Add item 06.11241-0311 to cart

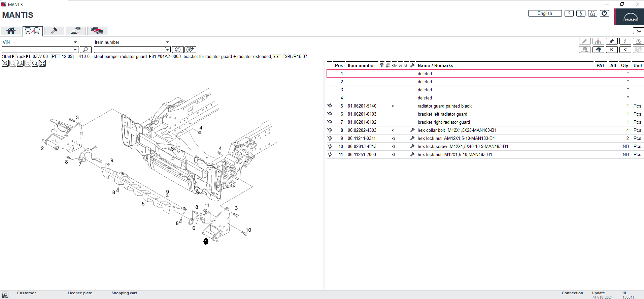[330, 138]
